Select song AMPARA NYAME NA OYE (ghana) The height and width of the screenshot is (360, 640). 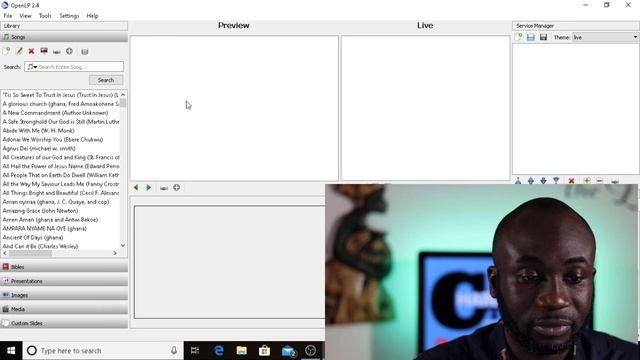(x=44, y=229)
